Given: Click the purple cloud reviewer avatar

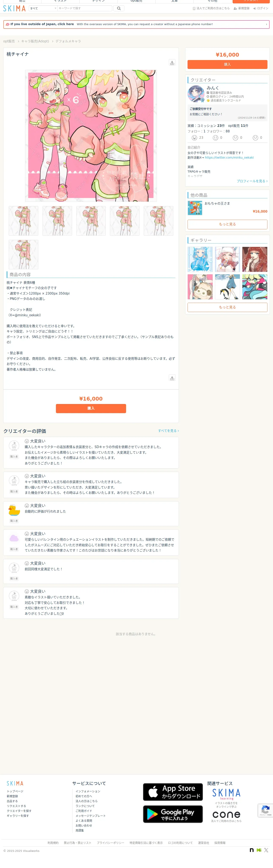Looking at the screenshot, I should (14, 538).
